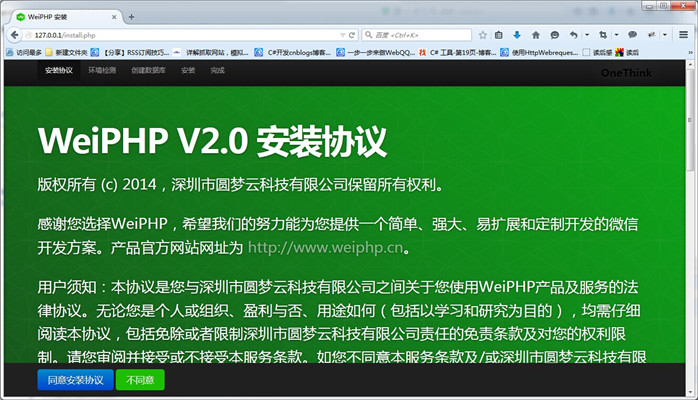Open the 使用HttpWebrequest bookmark
Image resolution: width=698 pixels, height=400 pixels.
[539, 53]
